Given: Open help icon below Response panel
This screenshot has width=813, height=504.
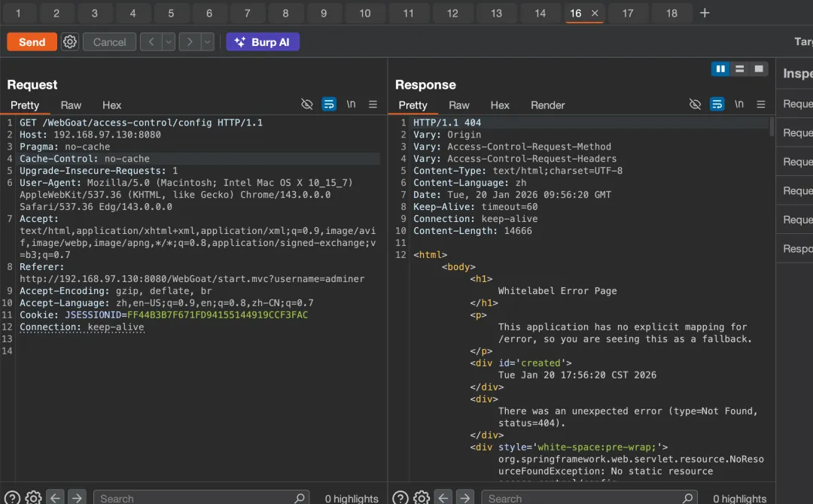Looking at the screenshot, I should (400, 497).
